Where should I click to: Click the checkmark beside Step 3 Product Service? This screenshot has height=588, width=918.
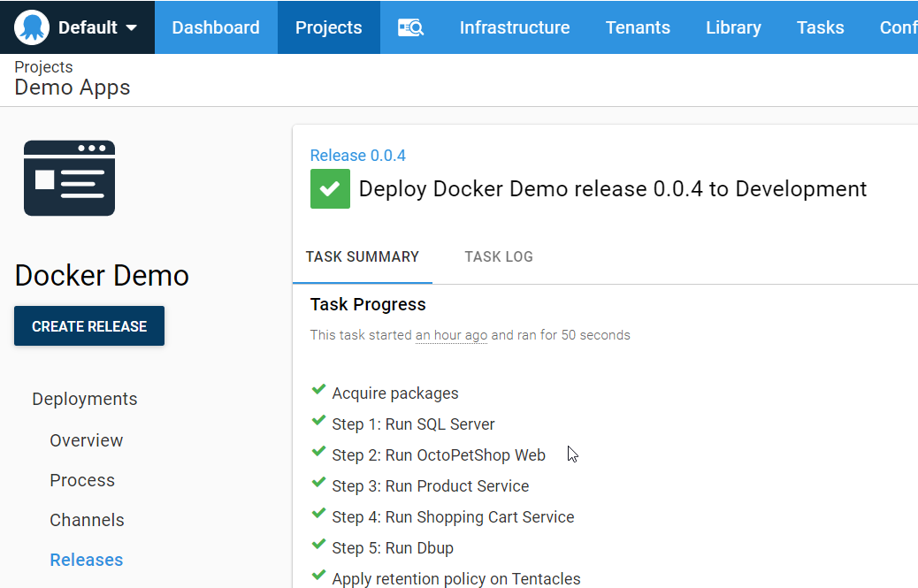318,484
